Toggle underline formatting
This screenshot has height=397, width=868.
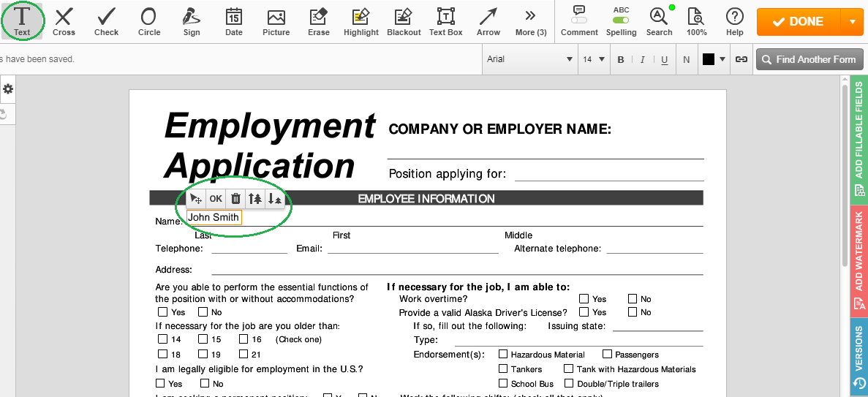[664, 60]
